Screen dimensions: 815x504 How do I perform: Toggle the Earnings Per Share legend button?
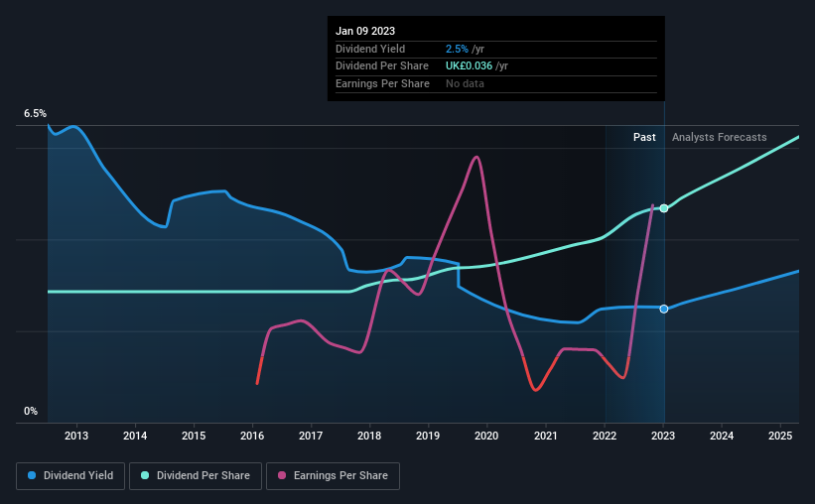(x=334, y=476)
